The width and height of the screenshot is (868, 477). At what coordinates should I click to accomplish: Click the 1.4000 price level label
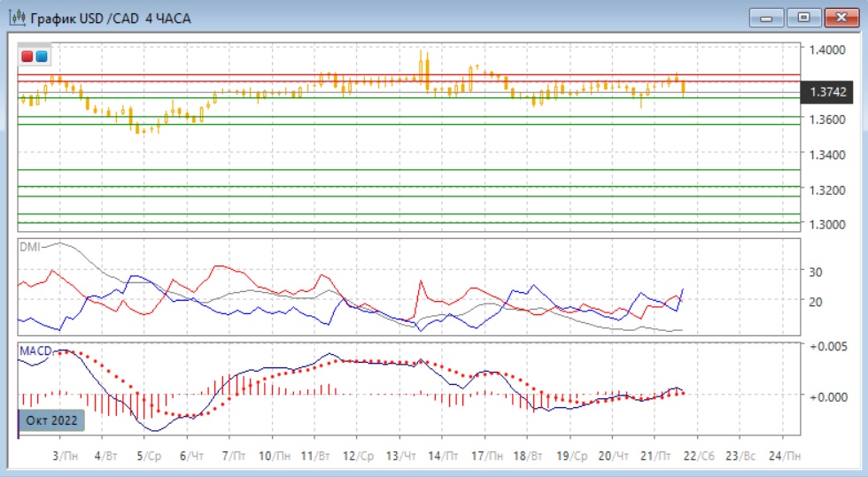coord(831,50)
